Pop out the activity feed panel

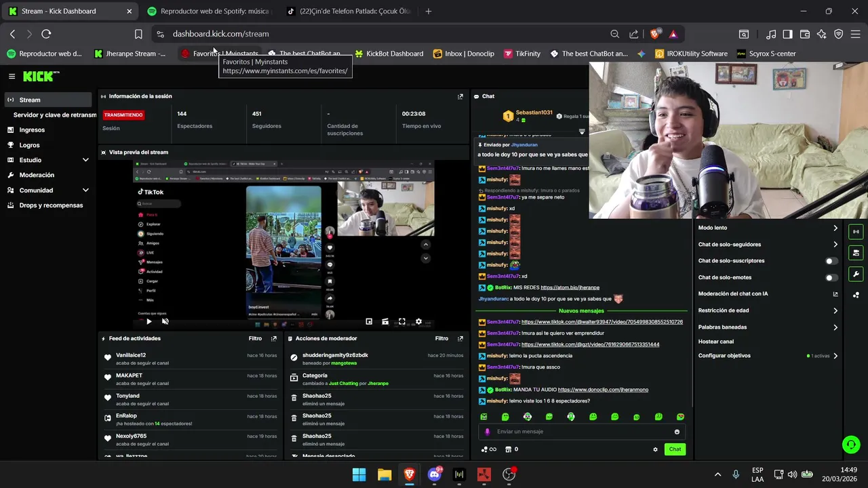click(x=274, y=338)
